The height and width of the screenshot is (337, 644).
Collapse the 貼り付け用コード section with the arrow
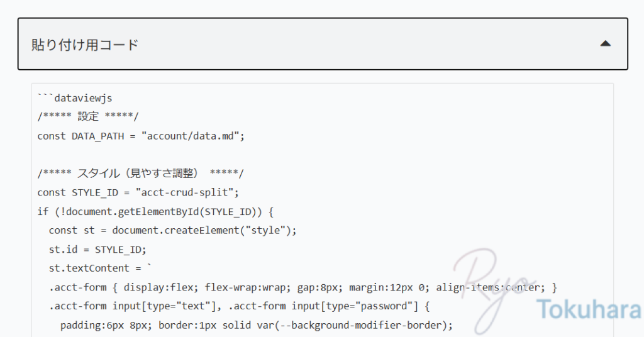pyautogui.click(x=606, y=43)
